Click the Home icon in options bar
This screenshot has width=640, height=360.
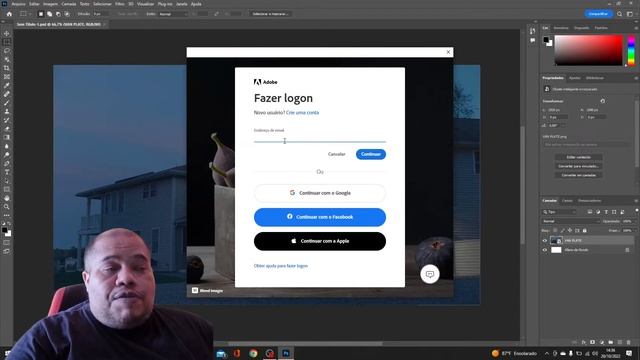pos(9,14)
